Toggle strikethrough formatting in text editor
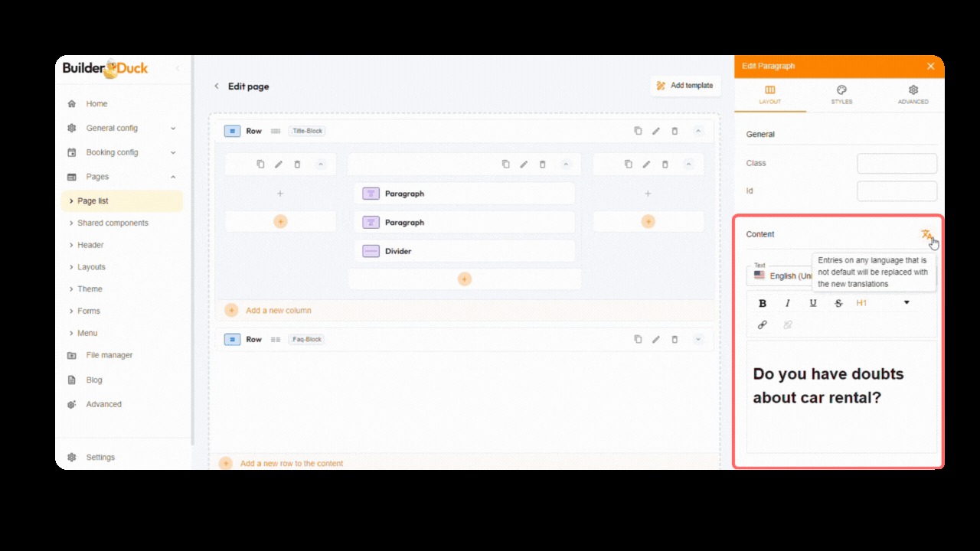Viewport: 980px width, 551px height. pos(838,303)
